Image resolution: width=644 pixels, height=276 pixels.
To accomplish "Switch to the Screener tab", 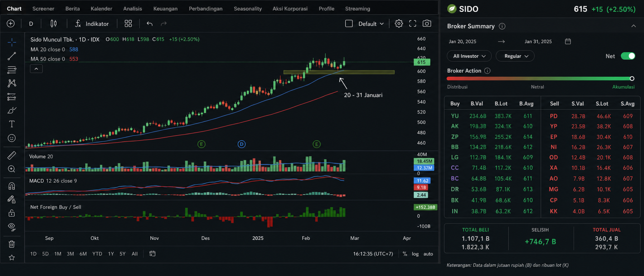I will click(x=43, y=9).
